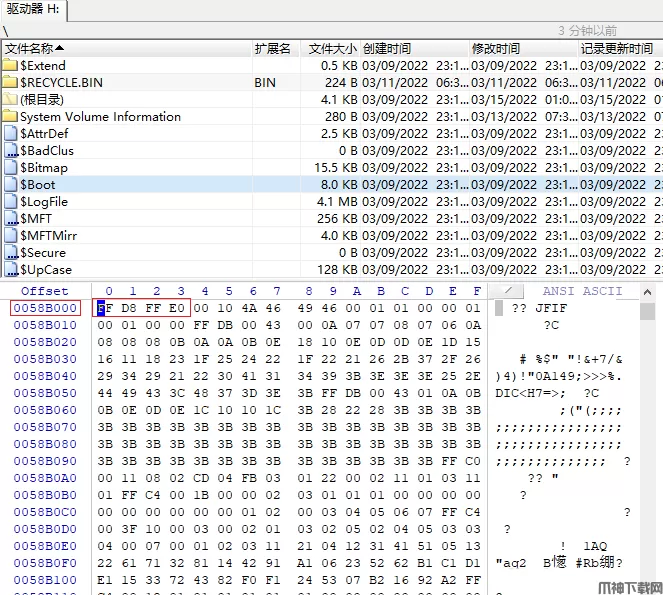The image size is (663, 595).
Task: Click the 创建时间 column header
Action: pos(387,48)
